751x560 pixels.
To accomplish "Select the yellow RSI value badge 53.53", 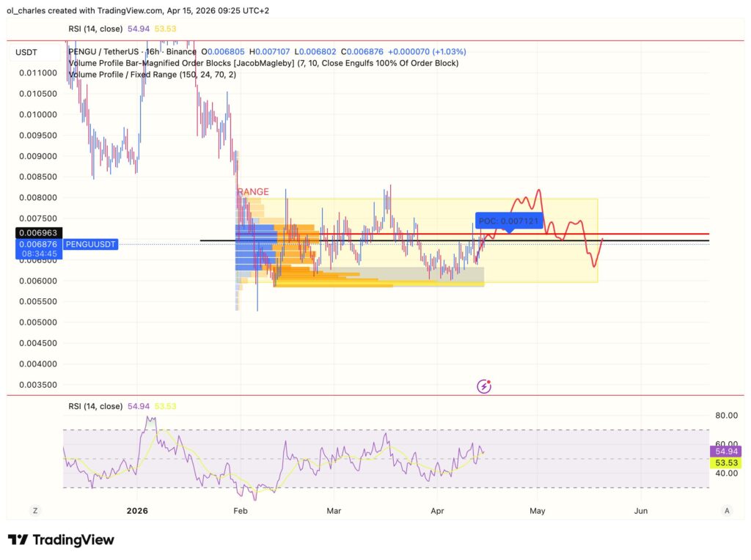I will tap(724, 464).
